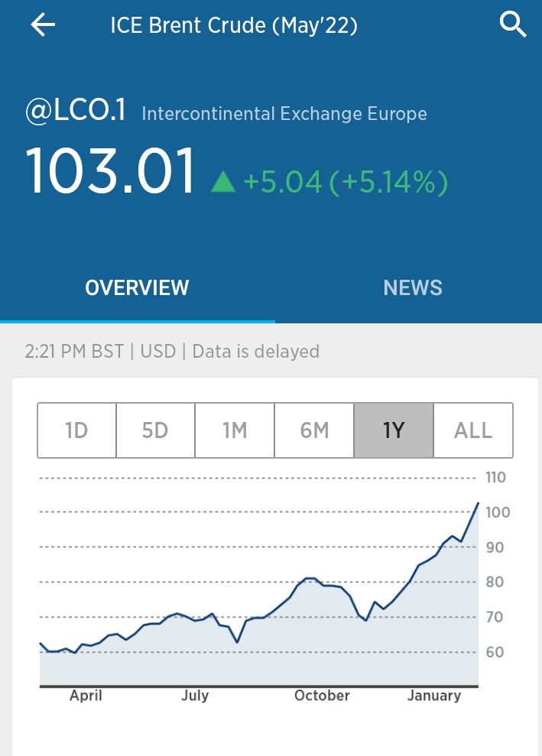This screenshot has height=756, width=542.
Task: Tap the Data is delayed notice
Action: coord(255,352)
